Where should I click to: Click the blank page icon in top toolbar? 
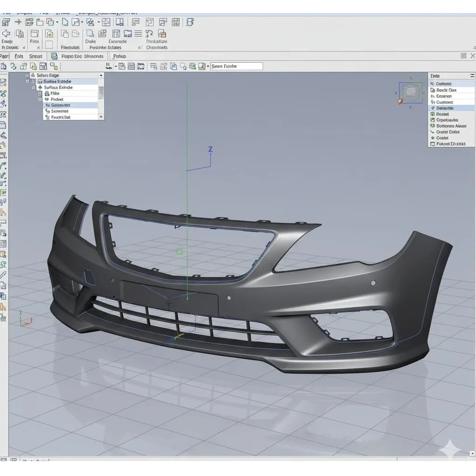click(x=65, y=22)
